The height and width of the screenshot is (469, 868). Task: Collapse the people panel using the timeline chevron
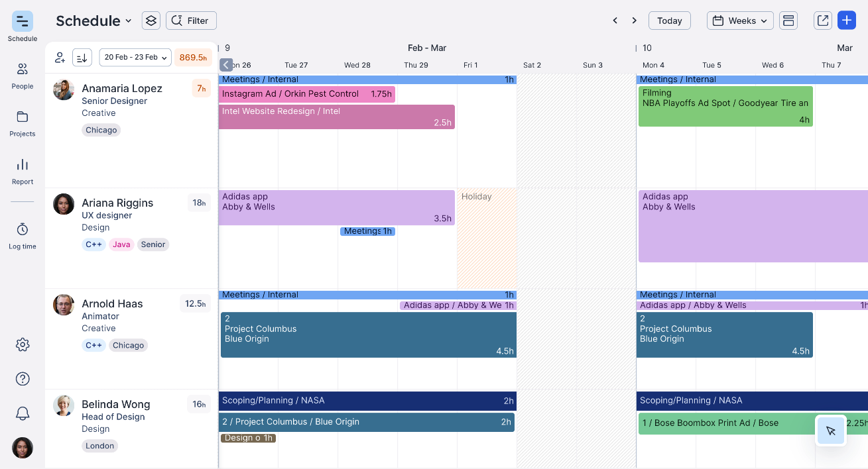pyautogui.click(x=225, y=64)
